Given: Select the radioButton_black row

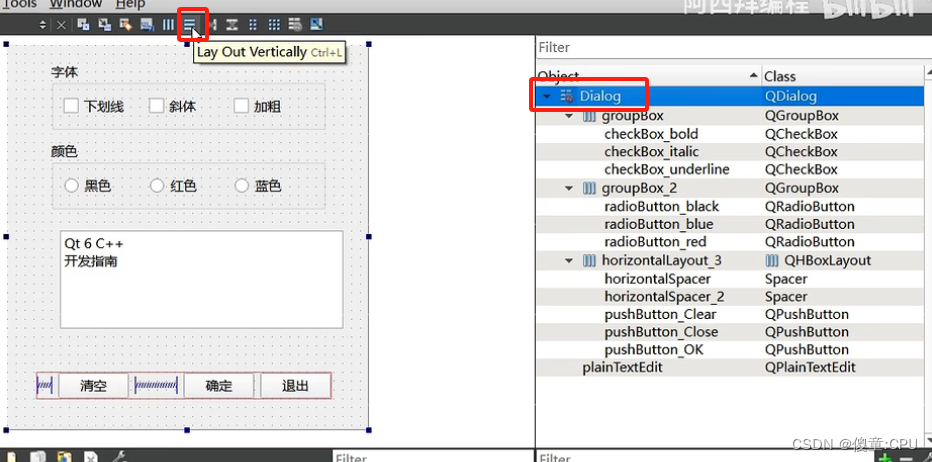Looking at the screenshot, I should coord(731,206).
